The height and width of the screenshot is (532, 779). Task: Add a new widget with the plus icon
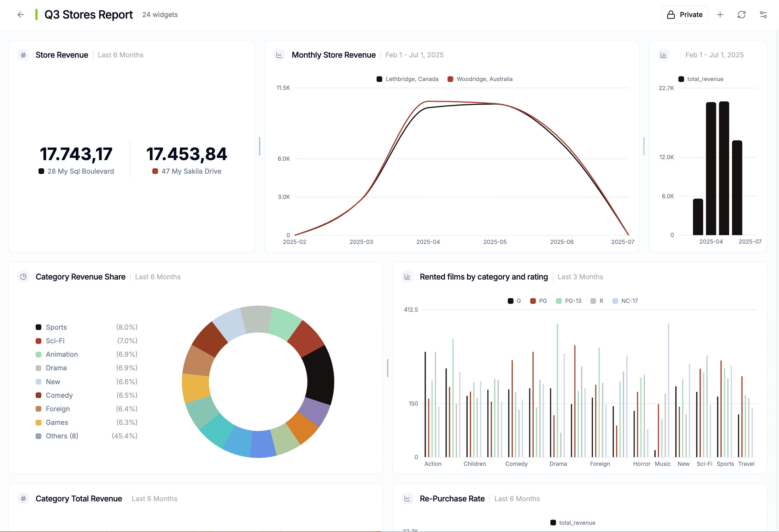tap(720, 14)
